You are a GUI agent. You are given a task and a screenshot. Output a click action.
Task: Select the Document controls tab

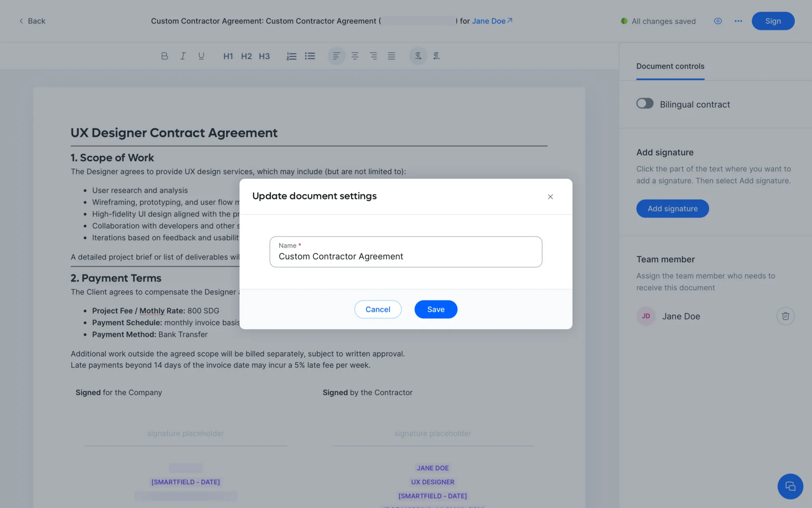point(670,66)
